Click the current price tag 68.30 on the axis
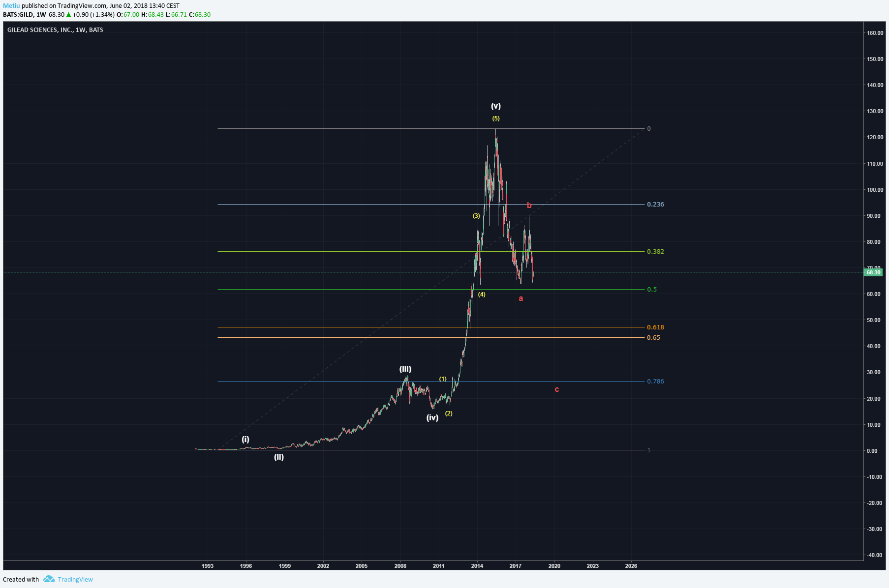Viewport: 889px width, 588px height. (x=873, y=272)
